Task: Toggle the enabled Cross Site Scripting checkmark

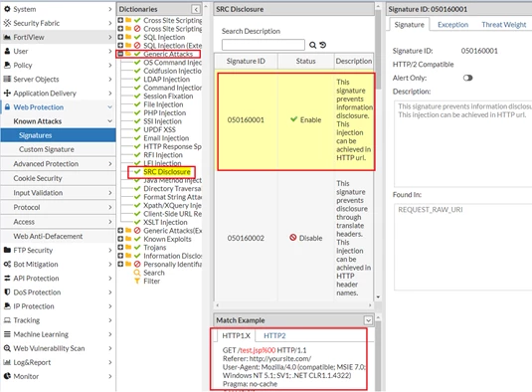Action: tap(137, 20)
